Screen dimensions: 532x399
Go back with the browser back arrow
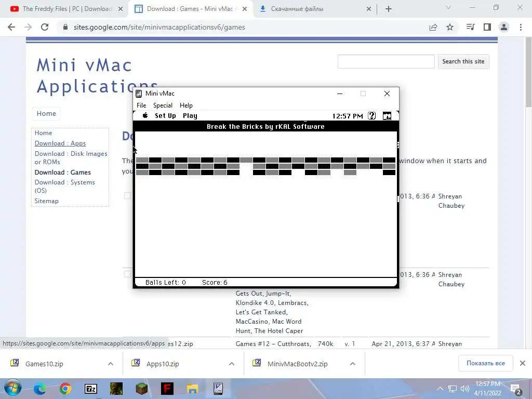click(11, 27)
